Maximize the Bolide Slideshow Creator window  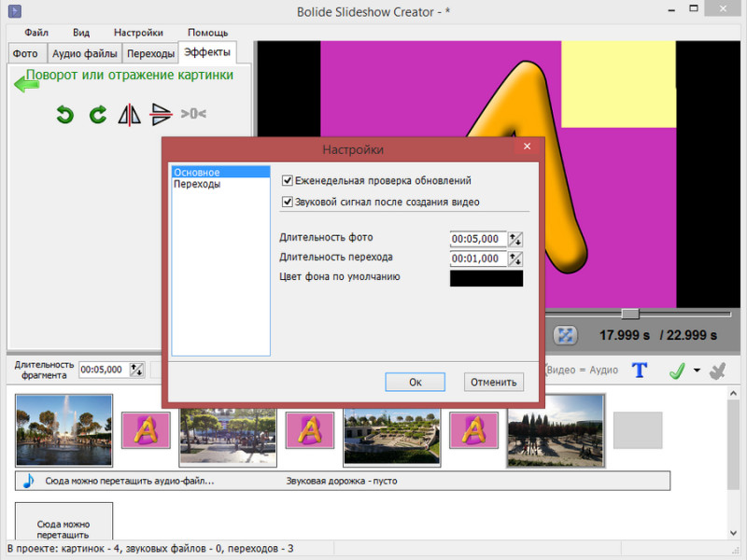pos(694,8)
